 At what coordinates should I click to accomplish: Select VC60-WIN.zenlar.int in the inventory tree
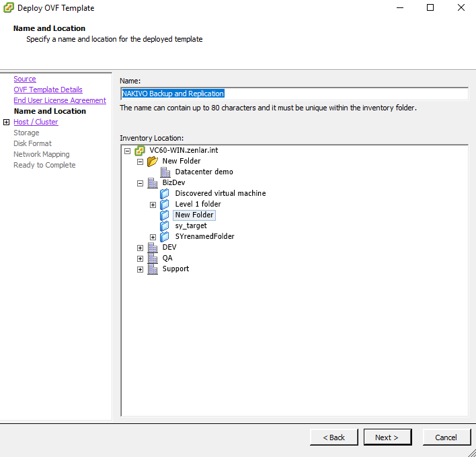(x=184, y=150)
